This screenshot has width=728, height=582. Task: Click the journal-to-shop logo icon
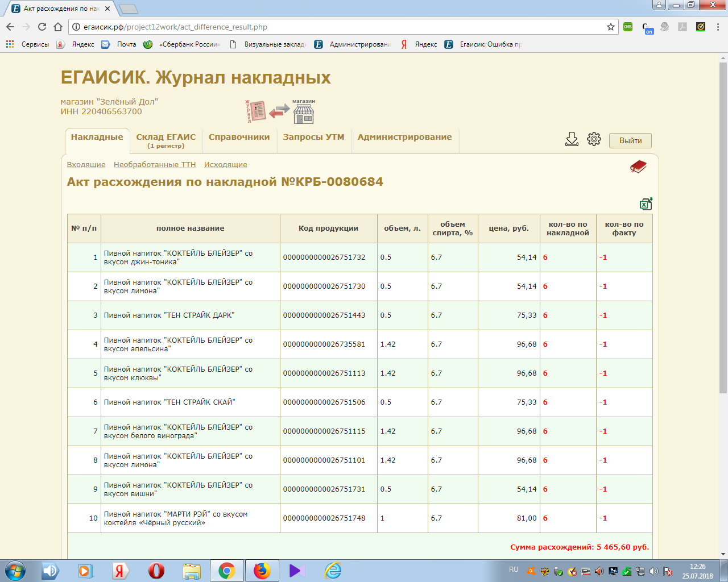pos(280,111)
